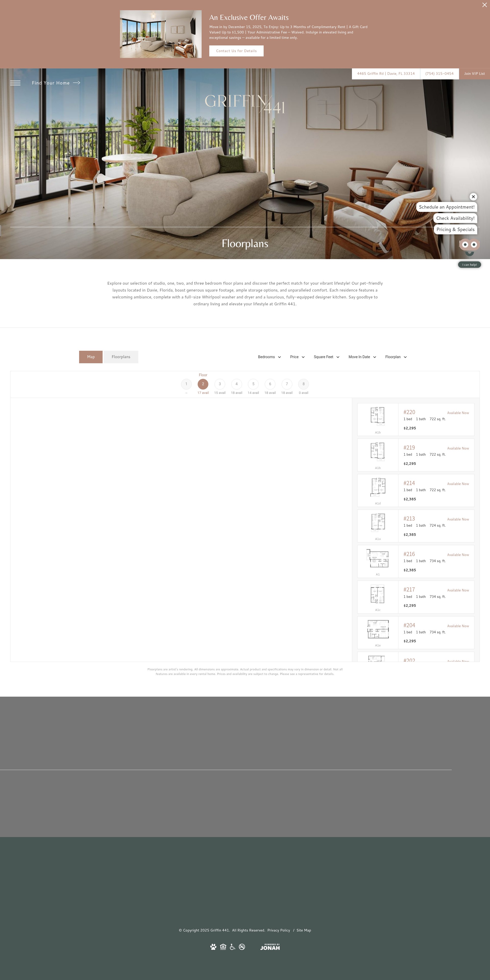Click the pet friendly paw icon

[213, 947]
